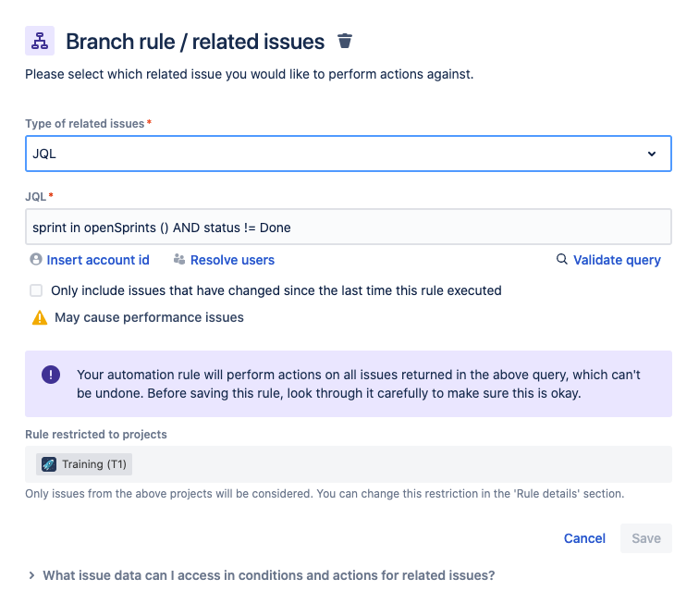Click the purple exclamation info icon
Image resolution: width=699 pixels, height=616 pixels.
(x=51, y=375)
